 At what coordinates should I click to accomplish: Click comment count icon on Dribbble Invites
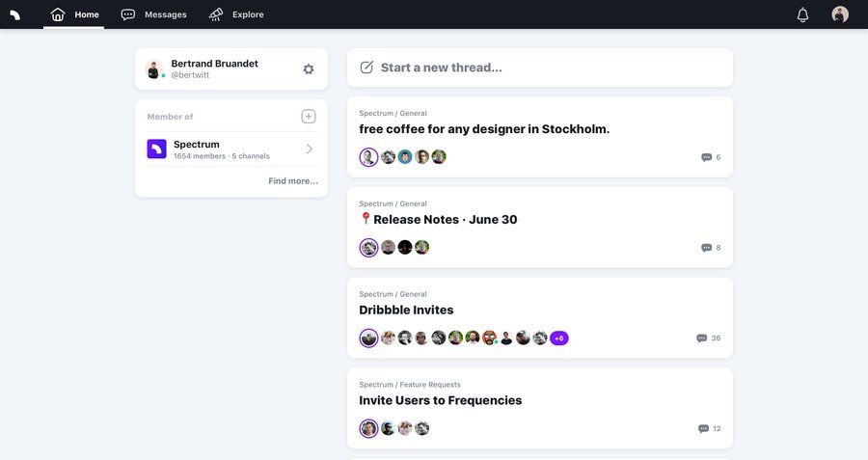click(x=702, y=338)
